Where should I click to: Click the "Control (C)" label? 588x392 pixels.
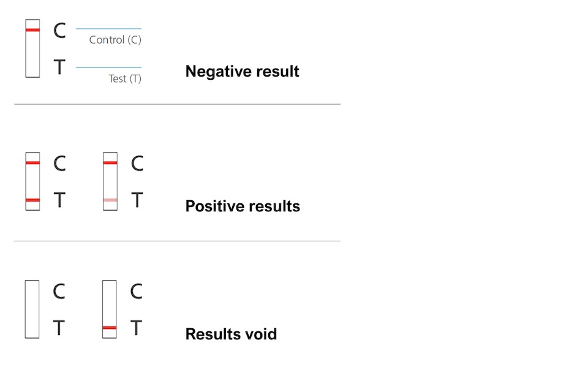click(x=115, y=40)
